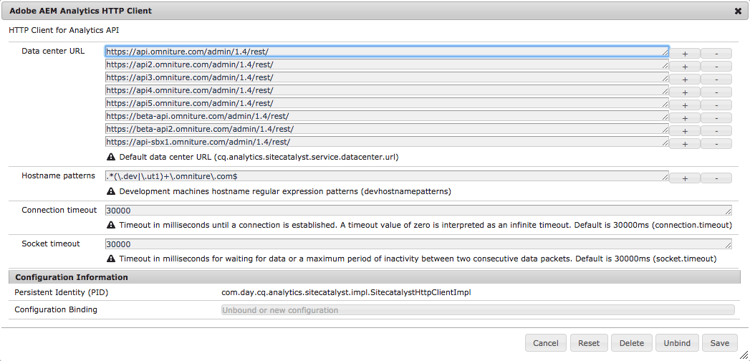
Task: Remove the api-sbx1.omniture.com URL row
Action: click(x=716, y=144)
